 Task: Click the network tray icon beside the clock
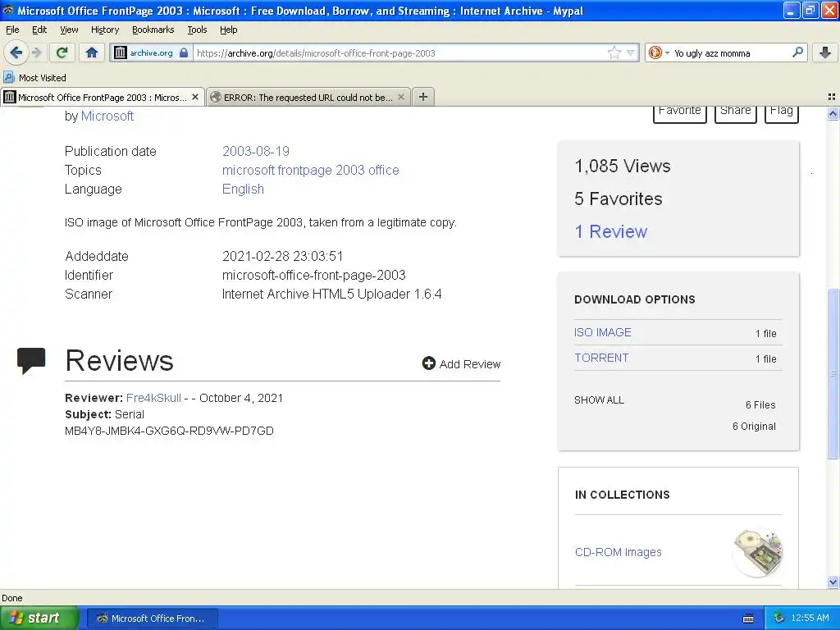(x=779, y=619)
